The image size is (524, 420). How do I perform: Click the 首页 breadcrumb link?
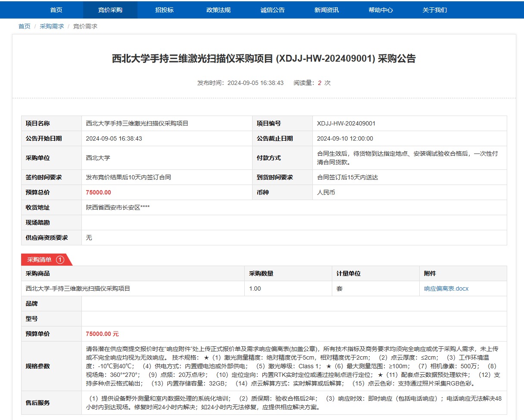pyautogui.click(x=24, y=26)
